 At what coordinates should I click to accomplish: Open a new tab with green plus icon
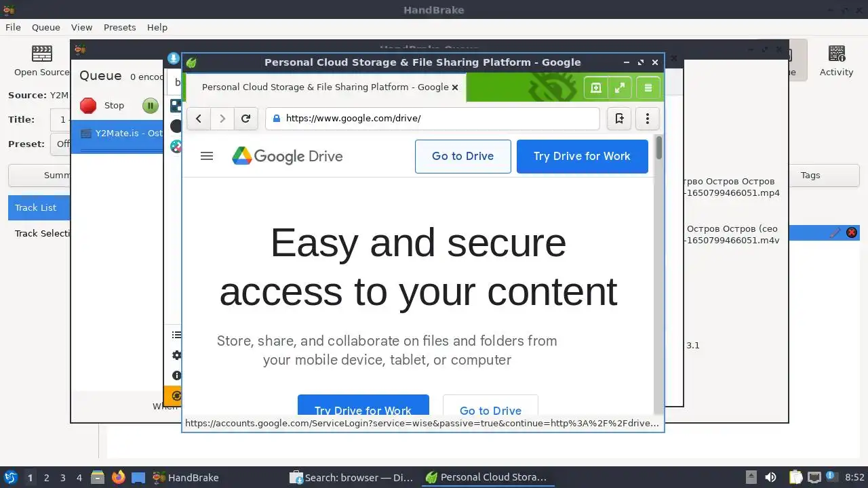596,87
